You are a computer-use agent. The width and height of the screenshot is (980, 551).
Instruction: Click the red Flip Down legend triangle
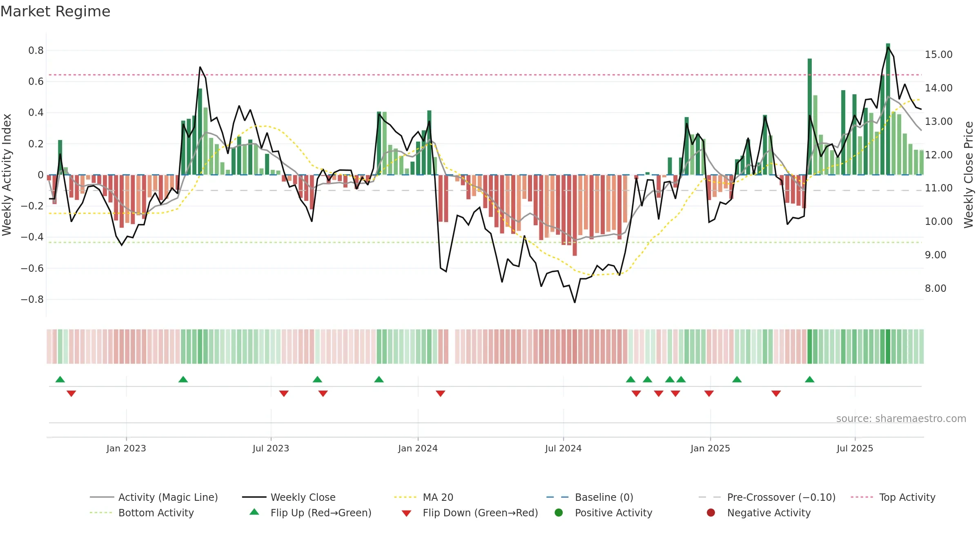click(406, 513)
